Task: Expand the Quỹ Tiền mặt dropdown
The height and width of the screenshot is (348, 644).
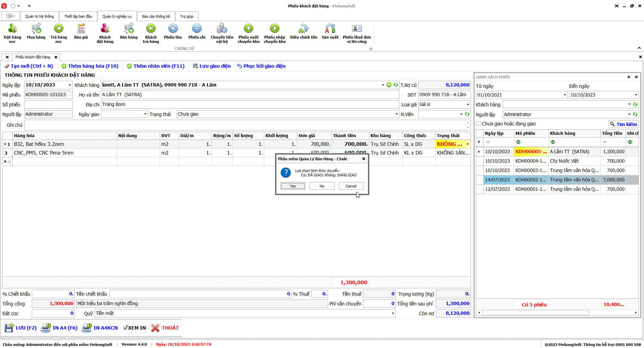Action: coord(393,313)
